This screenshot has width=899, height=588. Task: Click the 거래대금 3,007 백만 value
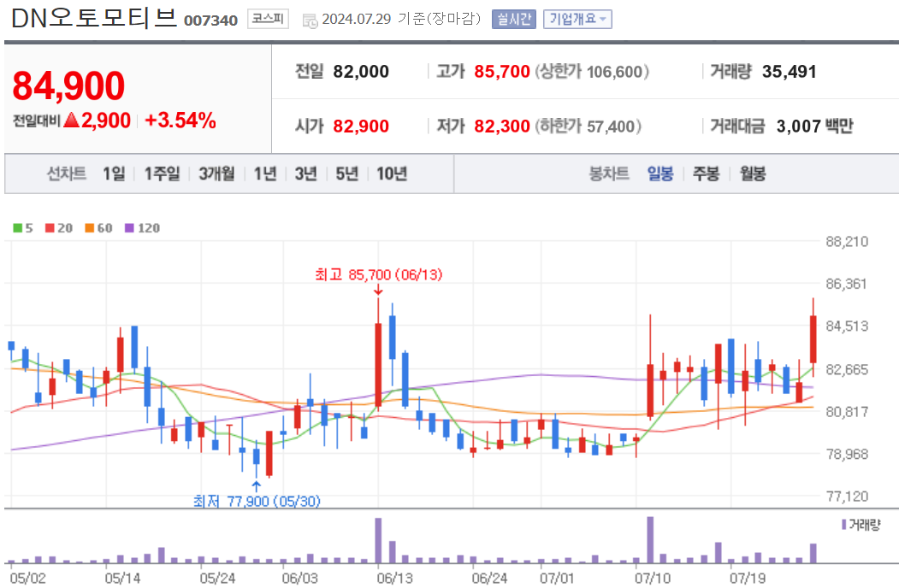point(814,126)
